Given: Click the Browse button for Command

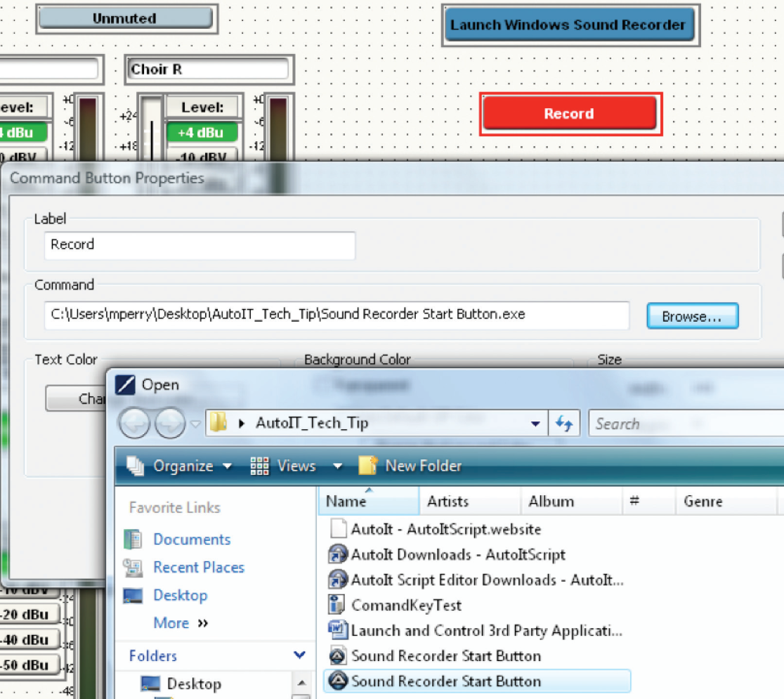Looking at the screenshot, I should [x=692, y=317].
